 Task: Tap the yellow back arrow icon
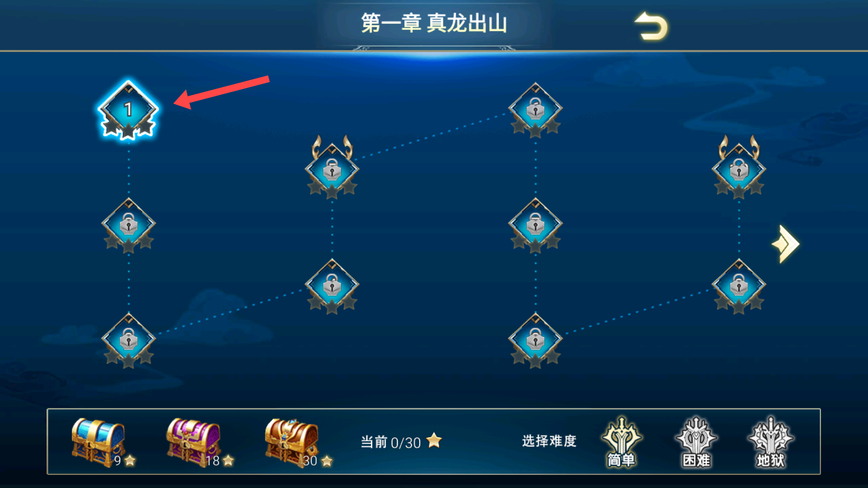(x=651, y=26)
